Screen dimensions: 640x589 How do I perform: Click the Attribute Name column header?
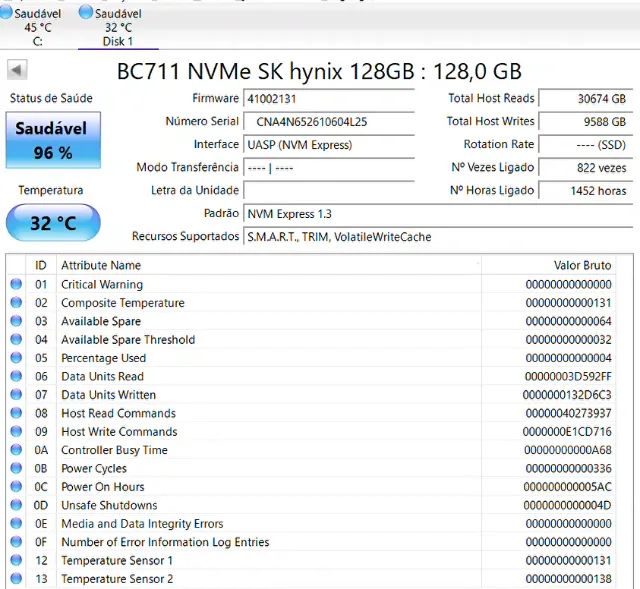click(269, 265)
